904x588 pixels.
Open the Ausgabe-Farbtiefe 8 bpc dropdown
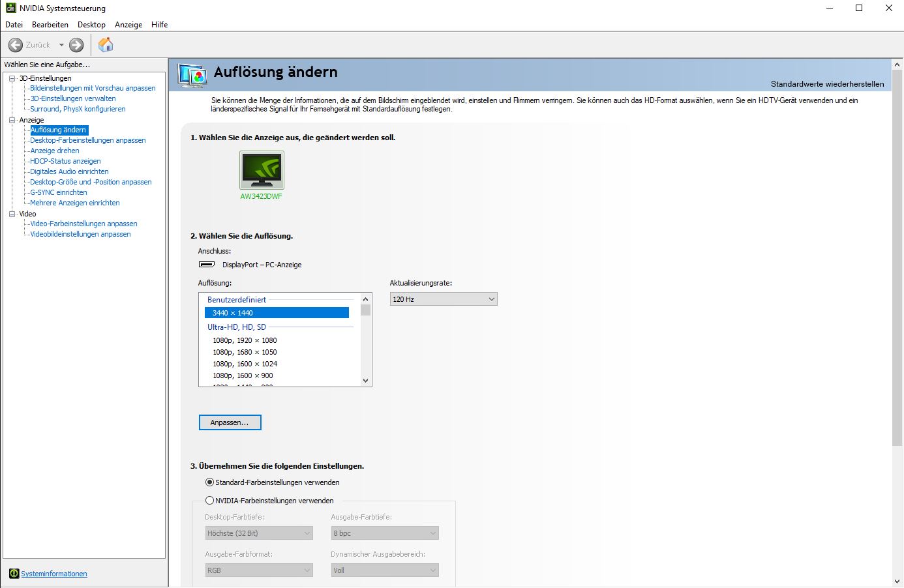385,533
